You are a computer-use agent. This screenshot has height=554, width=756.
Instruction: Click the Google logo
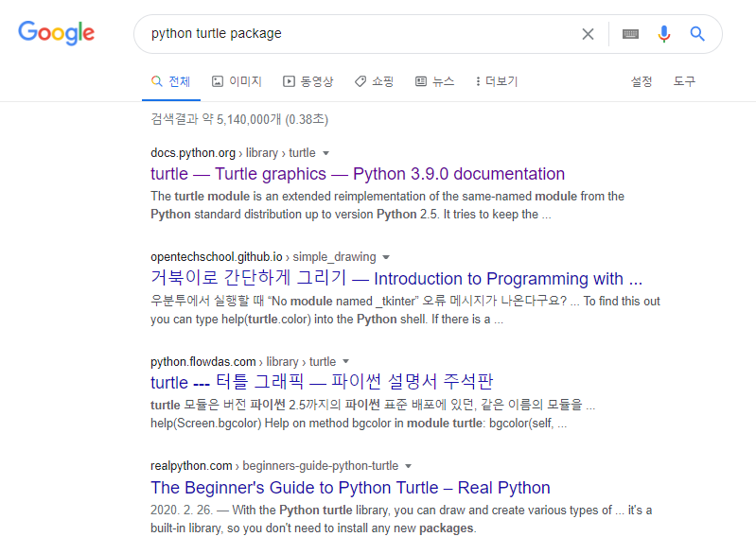coord(57,33)
